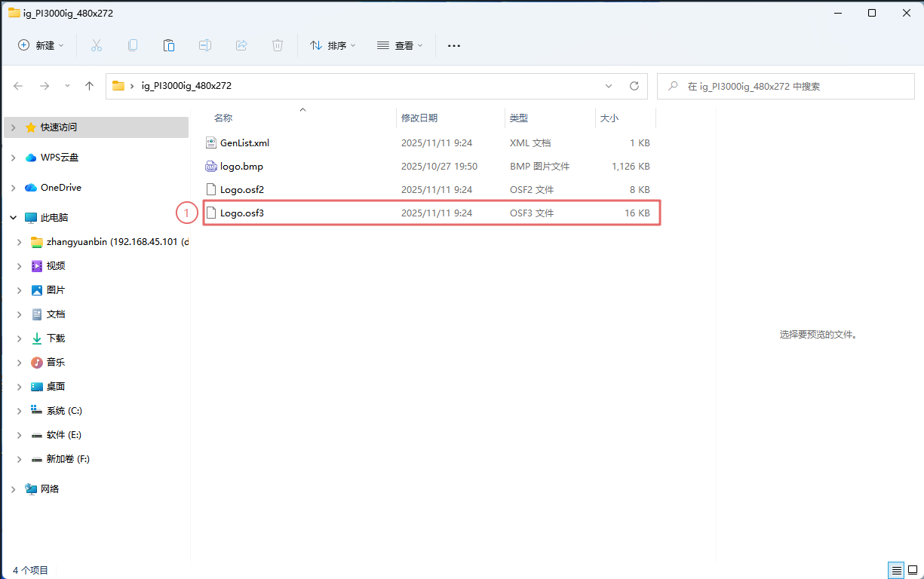
Task: Go up one folder level
Action: 89,86
